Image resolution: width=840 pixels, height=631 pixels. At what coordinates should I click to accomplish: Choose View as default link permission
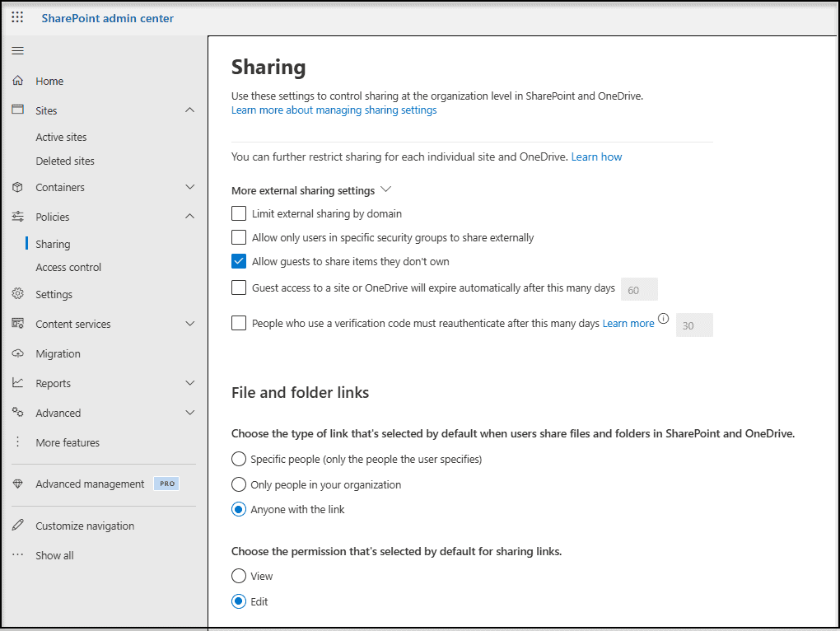coord(239,576)
